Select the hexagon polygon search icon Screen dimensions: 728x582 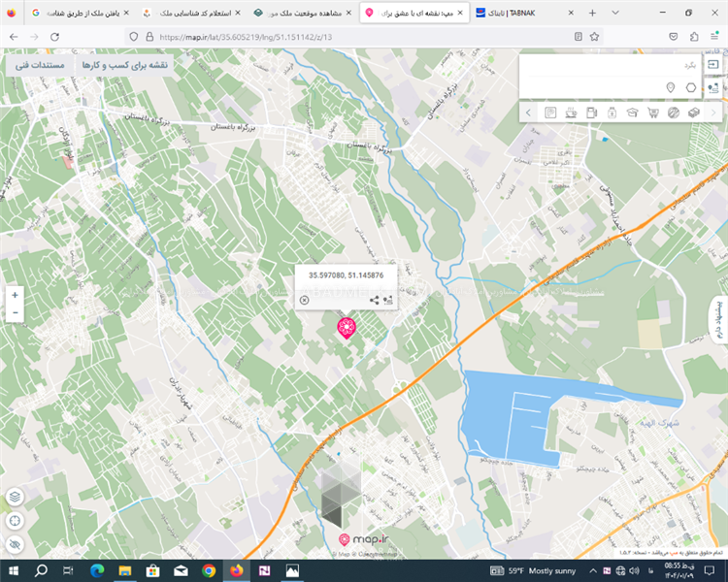(x=691, y=88)
